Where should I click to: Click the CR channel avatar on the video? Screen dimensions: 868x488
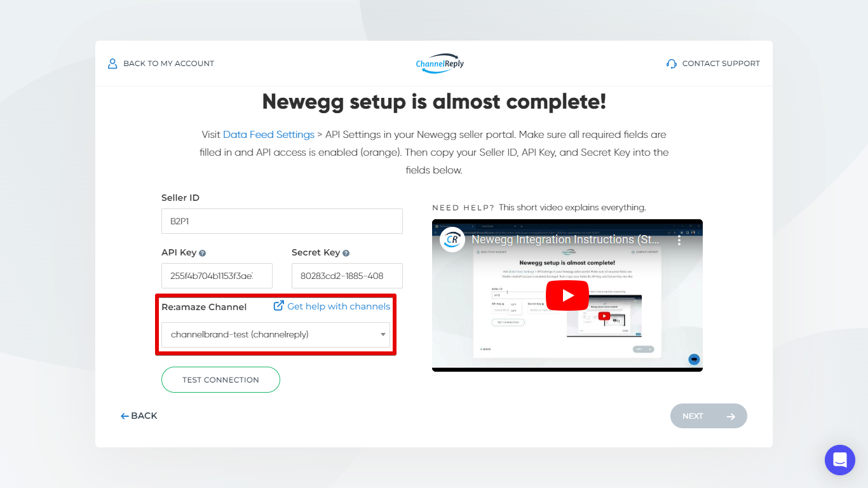point(452,240)
